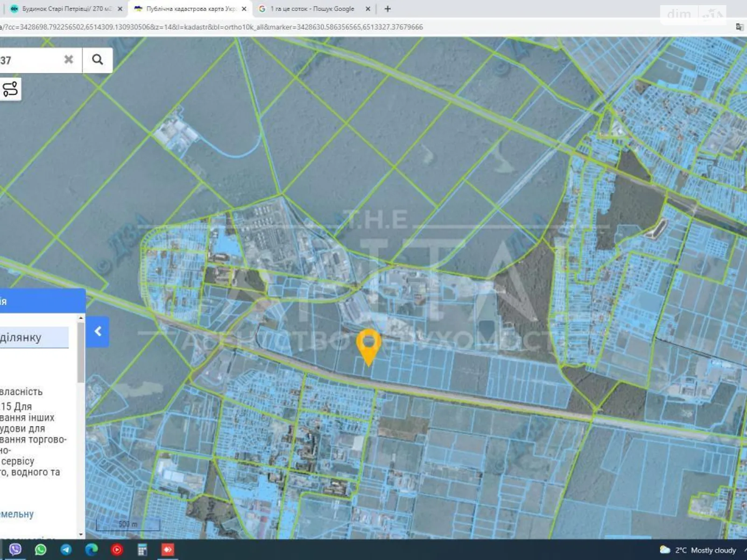Image resolution: width=747 pixels, height=560 pixels.
Task: Open Microsoft Edge from the taskbar
Action: coord(92,550)
